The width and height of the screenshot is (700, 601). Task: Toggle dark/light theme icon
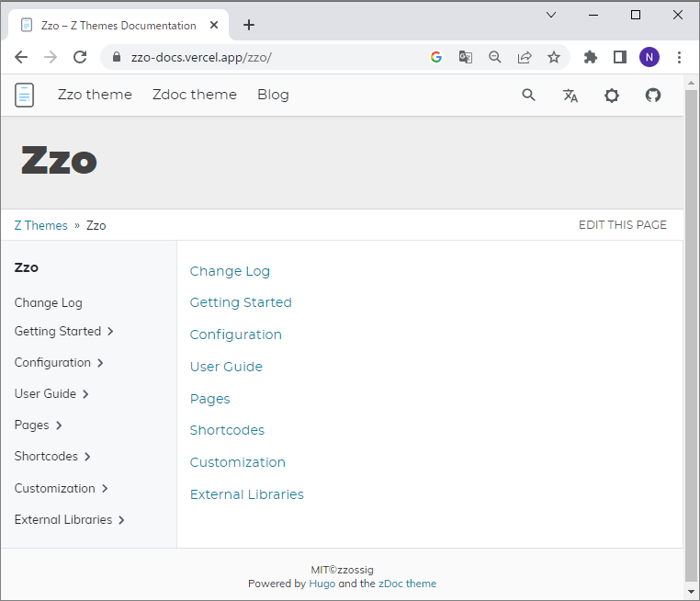(x=612, y=95)
